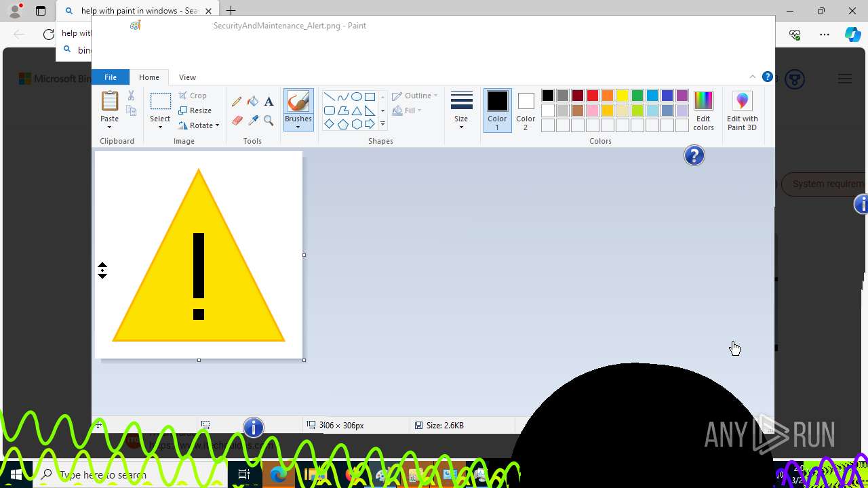Open Copilot icon in browser toolbar
Viewport: 868px width, 488px height.
[853, 34]
